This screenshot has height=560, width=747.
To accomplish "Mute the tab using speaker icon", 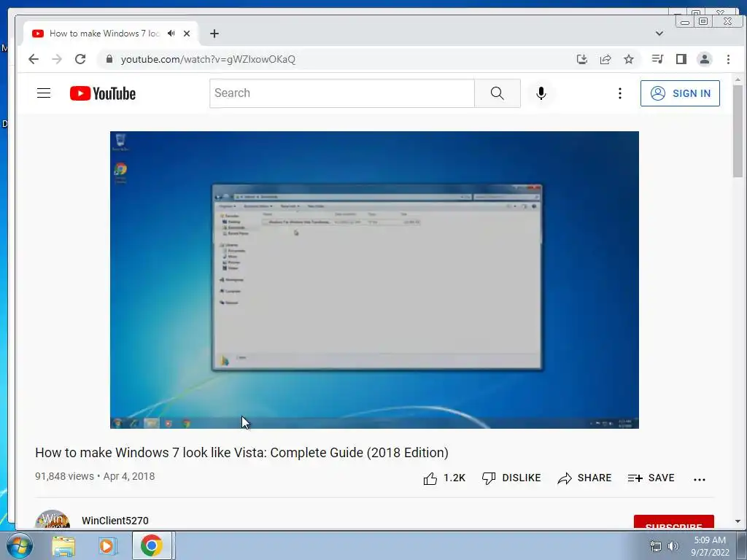I will [171, 34].
